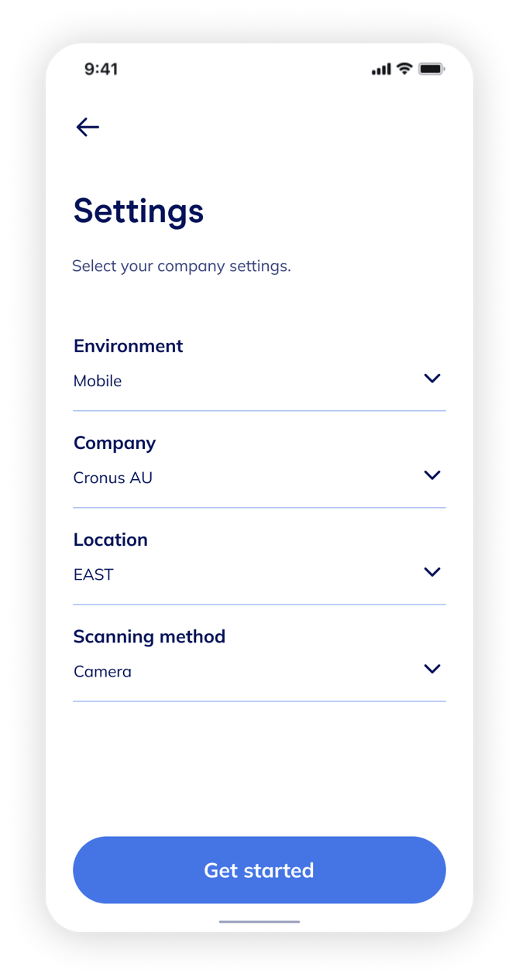Open the Scanning method dropdown showing Camera
The width and height of the screenshot is (519, 980).
point(259,670)
